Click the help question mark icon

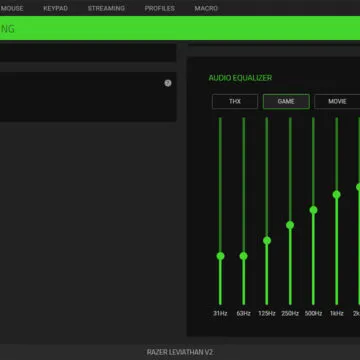coord(168,83)
